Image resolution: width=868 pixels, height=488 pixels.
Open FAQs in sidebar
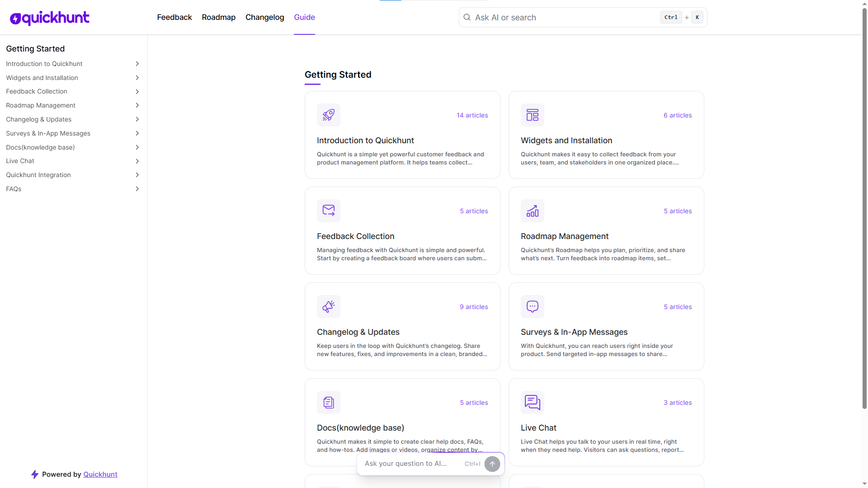pos(14,189)
